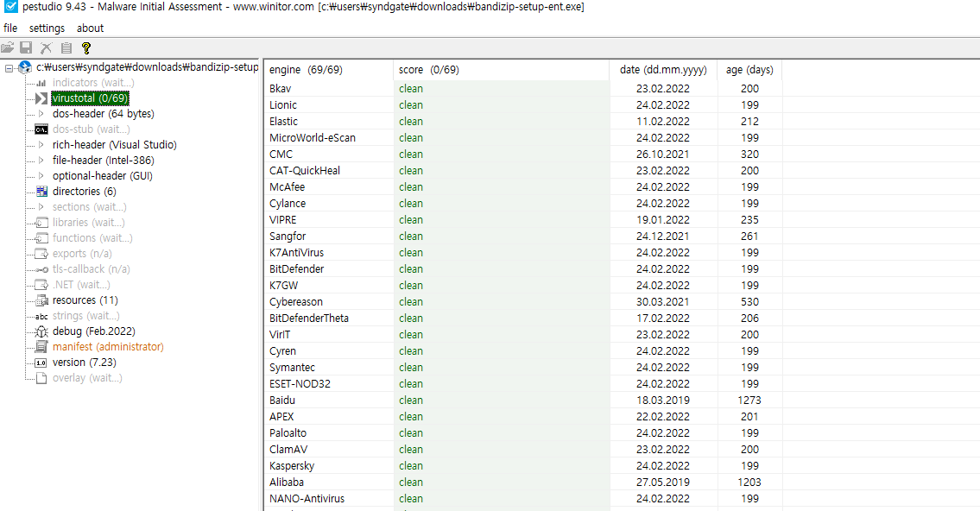Image resolution: width=980 pixels, height=511 pixels.
Task: Click the resources node icon
Action: click(41, 300)
